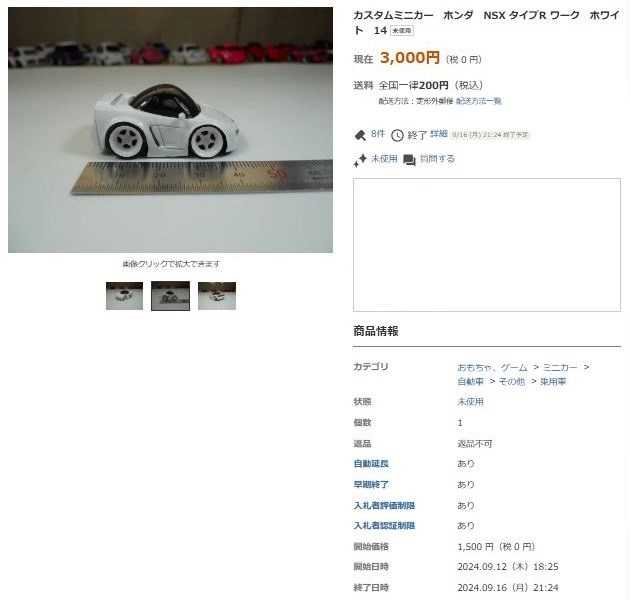This screenshot has width=630, height=600.
Task: Open the ミニカー category breadcrumb
Action: click(560, 367)
